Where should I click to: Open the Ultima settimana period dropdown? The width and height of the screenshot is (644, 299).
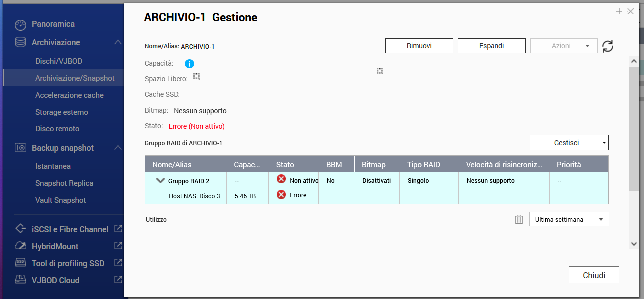[x=569, y=219]
